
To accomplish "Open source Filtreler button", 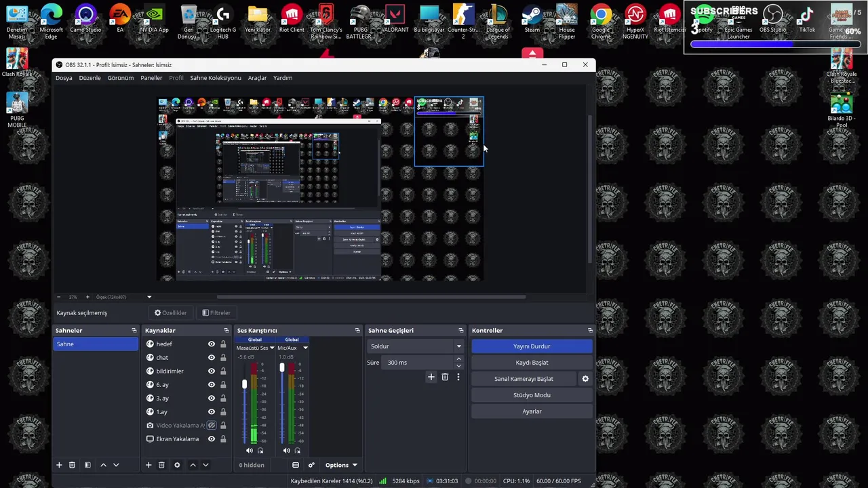I will (216, 313).
